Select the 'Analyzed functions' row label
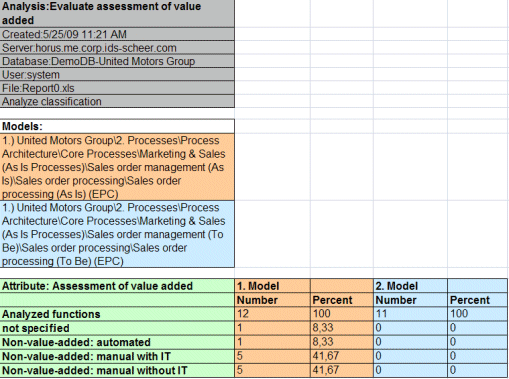The image size is (509, 379). click(117, 314)
